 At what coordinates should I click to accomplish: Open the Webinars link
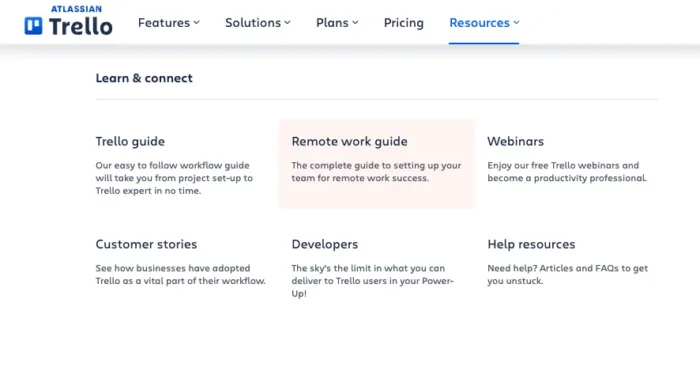pyautogui.click(x=516, y=142)
